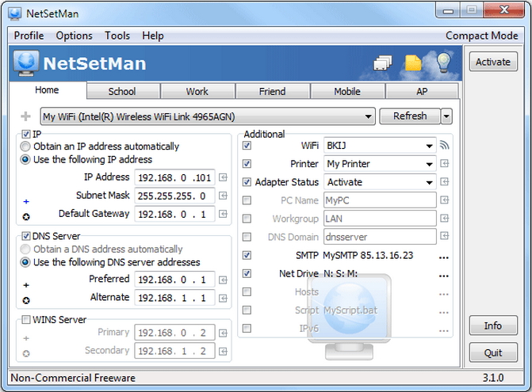Click the Refresh button

pos(410,116)
